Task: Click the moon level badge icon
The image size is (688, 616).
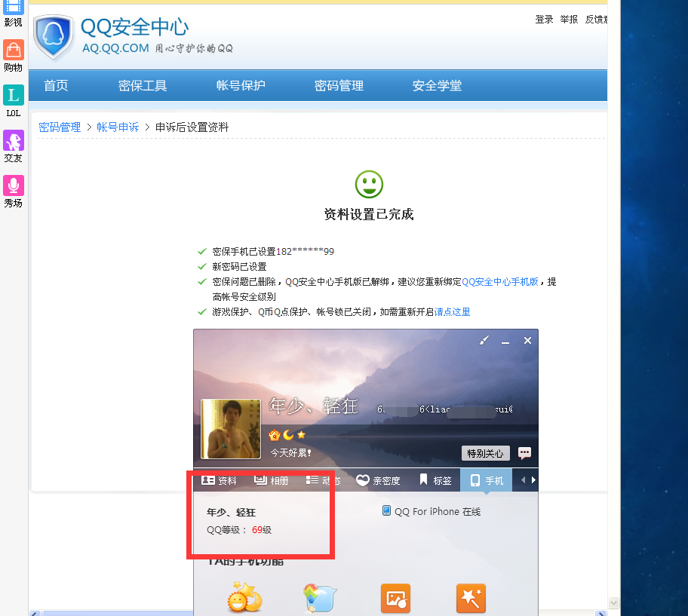Action: [x=288, y=435]
